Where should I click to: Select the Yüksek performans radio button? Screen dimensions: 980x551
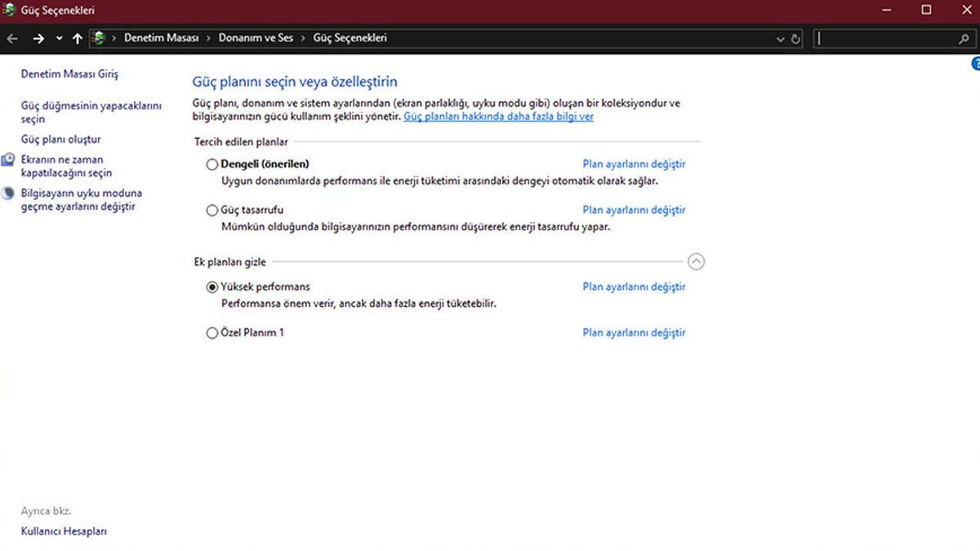(212, 287)
